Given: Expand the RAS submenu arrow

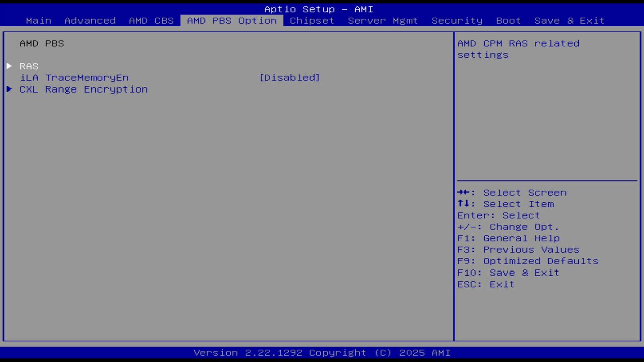Looking at the screenshot, I should (9, 66).
